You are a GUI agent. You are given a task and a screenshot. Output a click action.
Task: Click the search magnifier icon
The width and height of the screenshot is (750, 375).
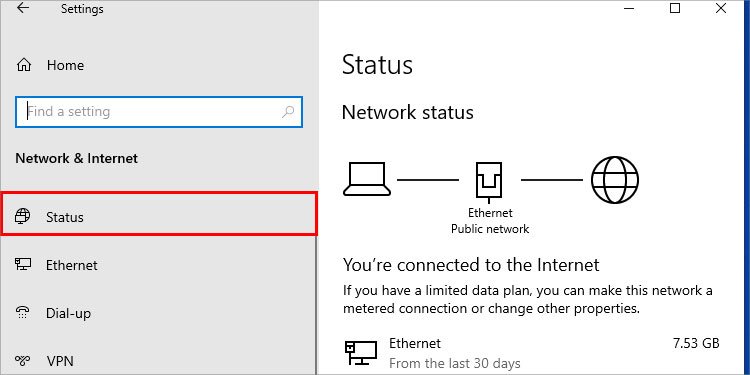(x=287, y=112)
